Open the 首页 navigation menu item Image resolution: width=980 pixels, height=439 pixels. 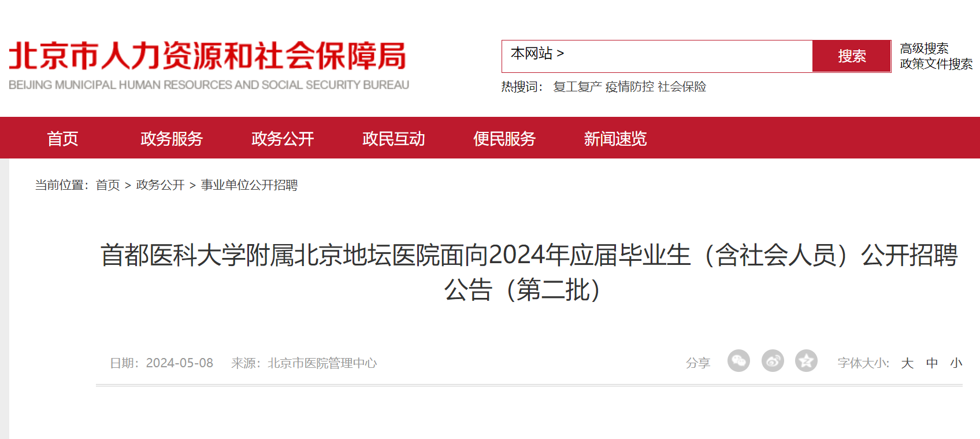[x=62, y=139]
